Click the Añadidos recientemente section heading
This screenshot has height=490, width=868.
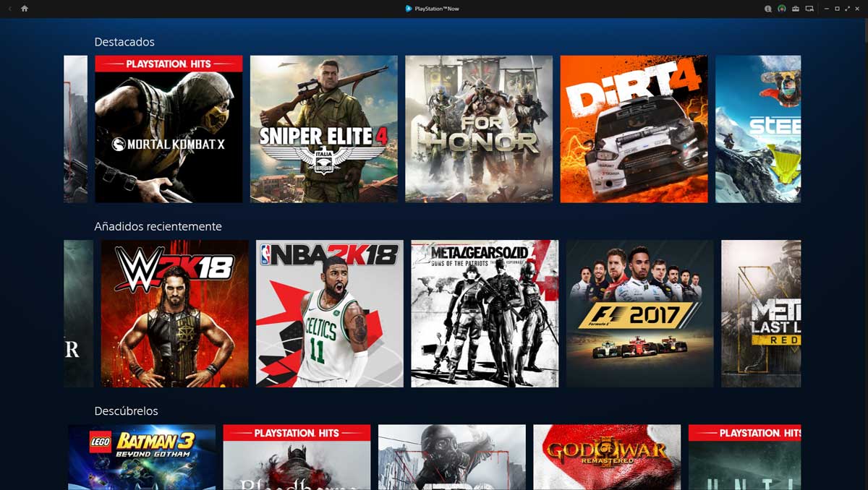tap(158, 226)
